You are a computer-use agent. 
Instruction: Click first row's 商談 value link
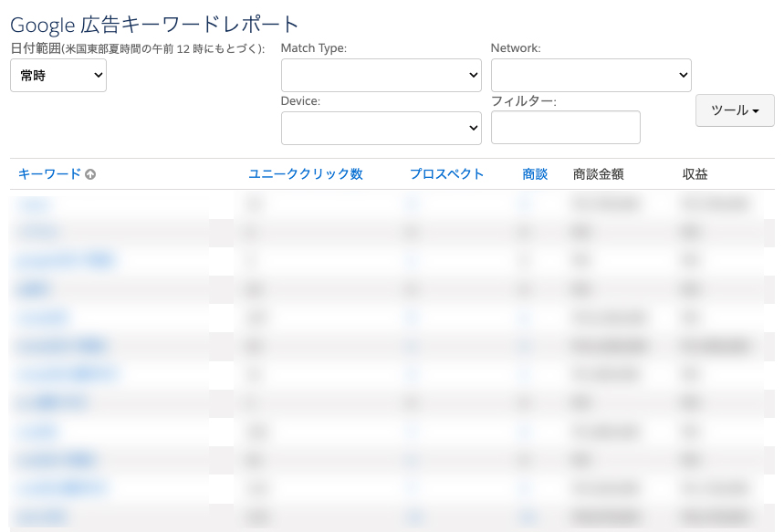524,204
